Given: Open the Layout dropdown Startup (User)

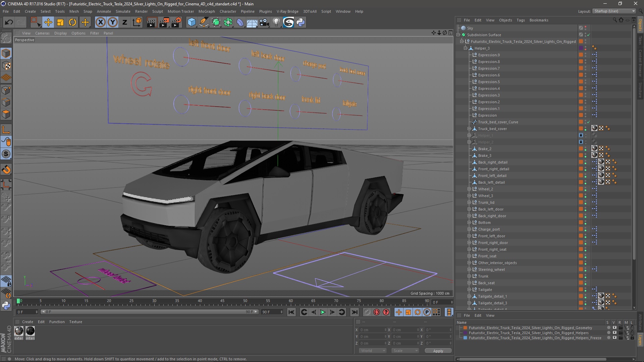Looking at the screenshot, I should (614, 11).
